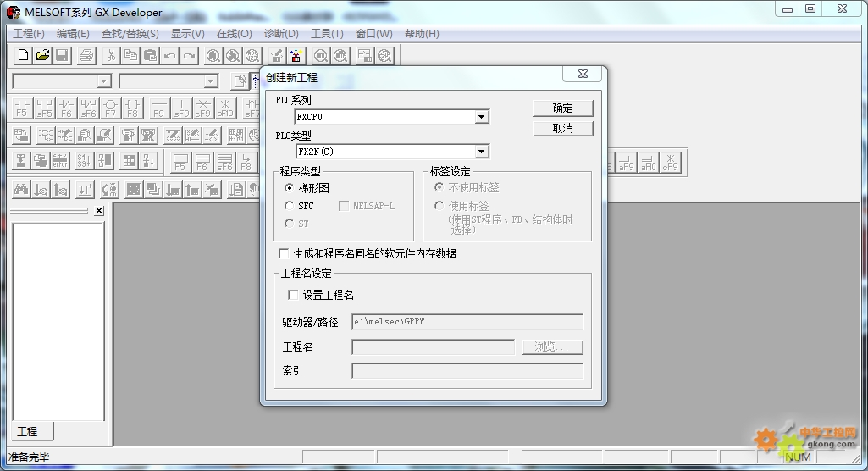868x471 pixels.
Task: Click the 取消 button
Action: 562,129
